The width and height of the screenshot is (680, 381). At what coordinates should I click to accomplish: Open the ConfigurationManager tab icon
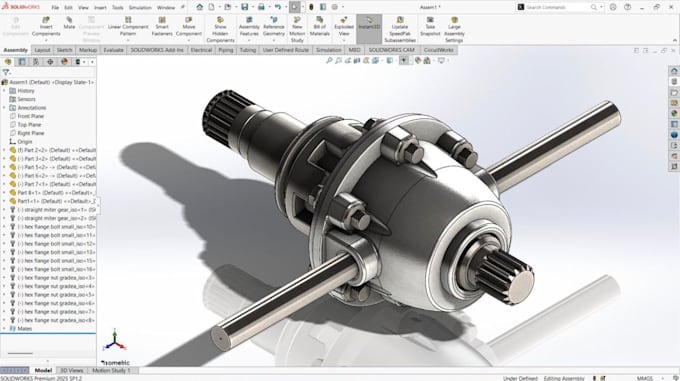[x=36, y=62]
